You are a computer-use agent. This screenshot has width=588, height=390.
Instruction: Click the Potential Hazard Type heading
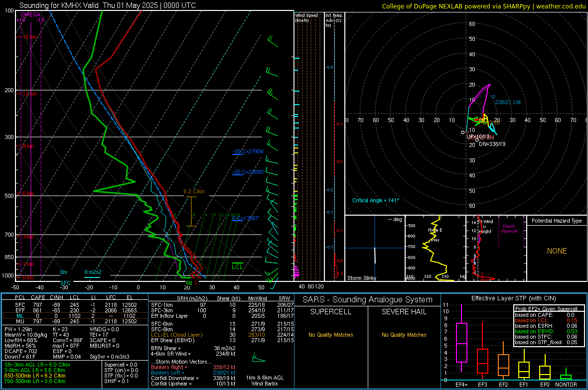[x=557, y=221]
